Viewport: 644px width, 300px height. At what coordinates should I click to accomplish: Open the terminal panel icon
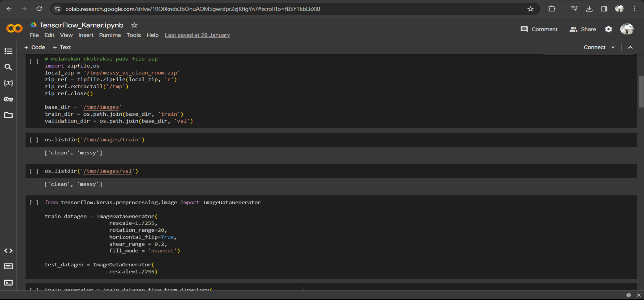click(8, 282)
